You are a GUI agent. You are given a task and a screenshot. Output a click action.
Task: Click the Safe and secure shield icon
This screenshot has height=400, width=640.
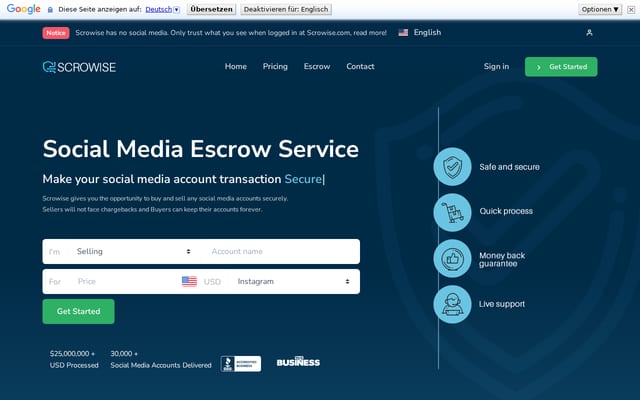pos(452,167)
